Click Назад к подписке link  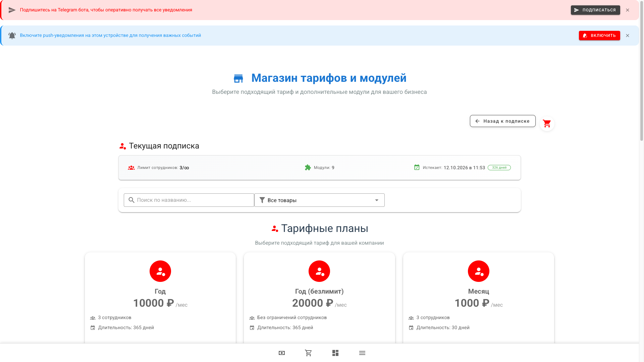pos(502,121)
